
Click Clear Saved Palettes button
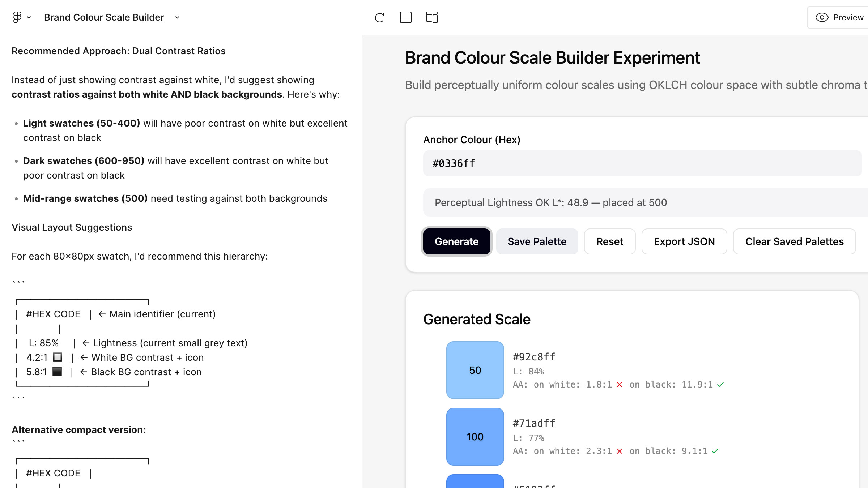(x=794, y=241)
